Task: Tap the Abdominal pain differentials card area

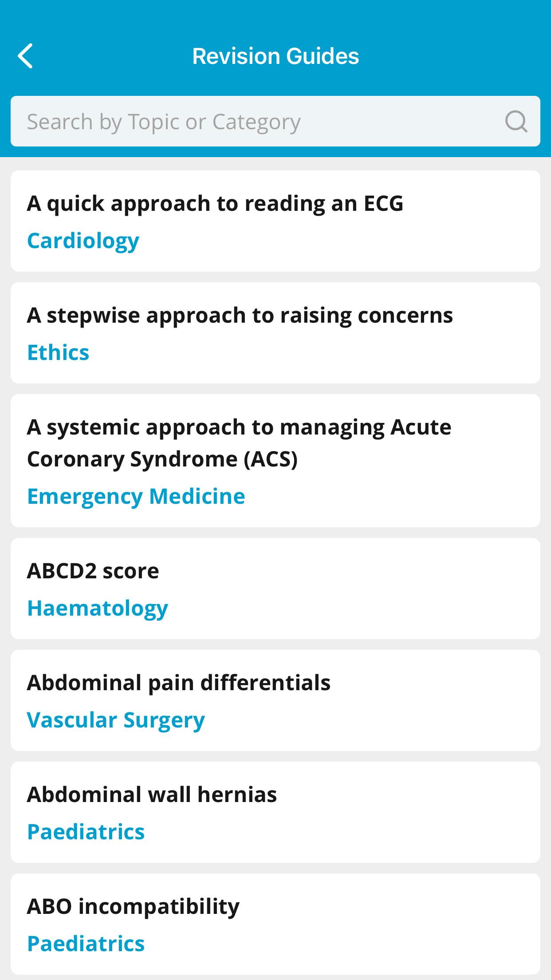Action: click(275, 700)
